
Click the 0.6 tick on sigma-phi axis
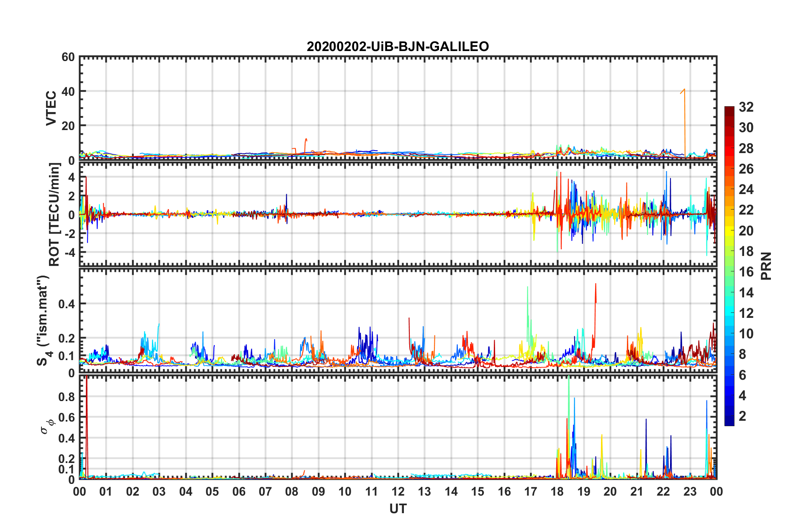67,417
